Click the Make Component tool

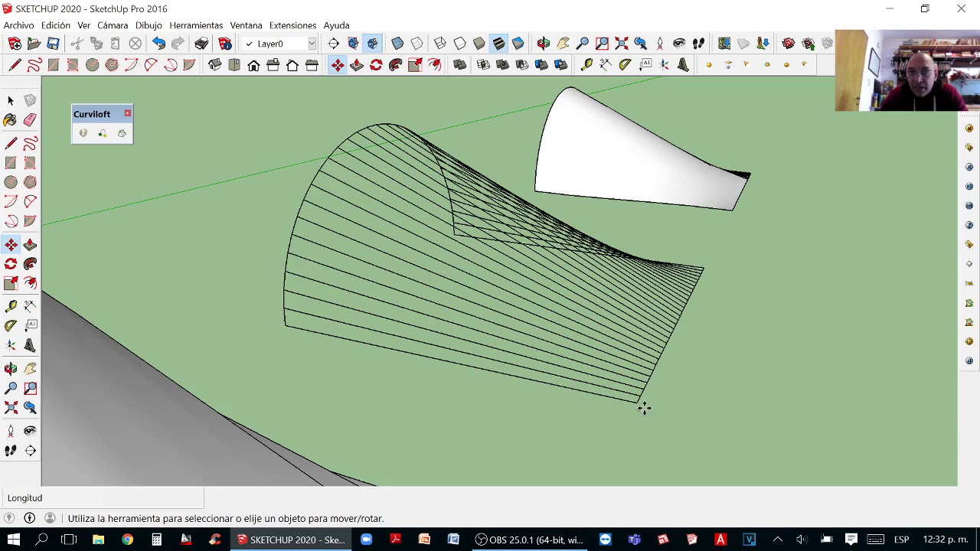[30, 101]
